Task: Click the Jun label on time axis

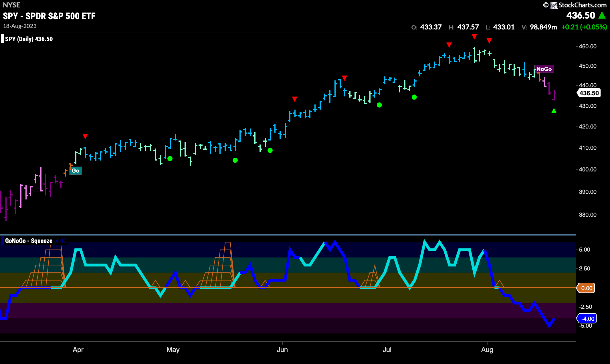Action: pos(282,350)
